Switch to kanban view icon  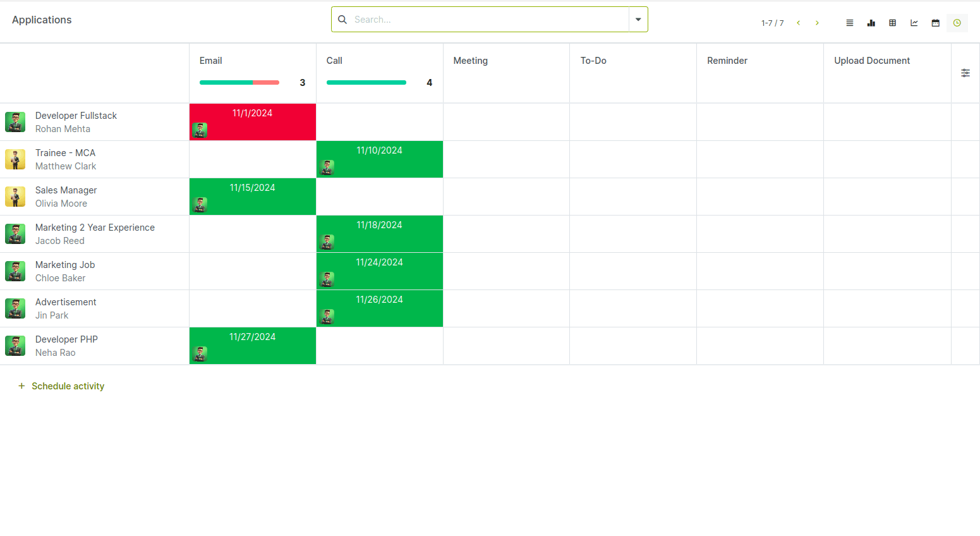871,23
